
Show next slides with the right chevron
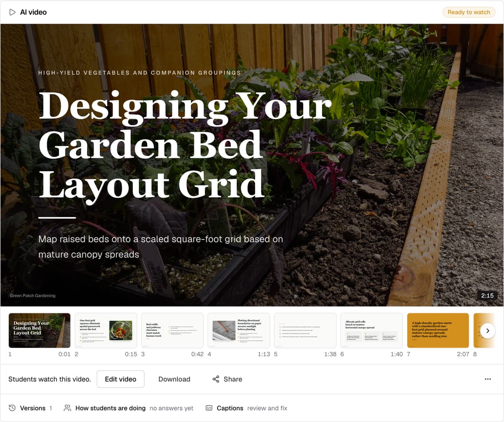[488, 330]
